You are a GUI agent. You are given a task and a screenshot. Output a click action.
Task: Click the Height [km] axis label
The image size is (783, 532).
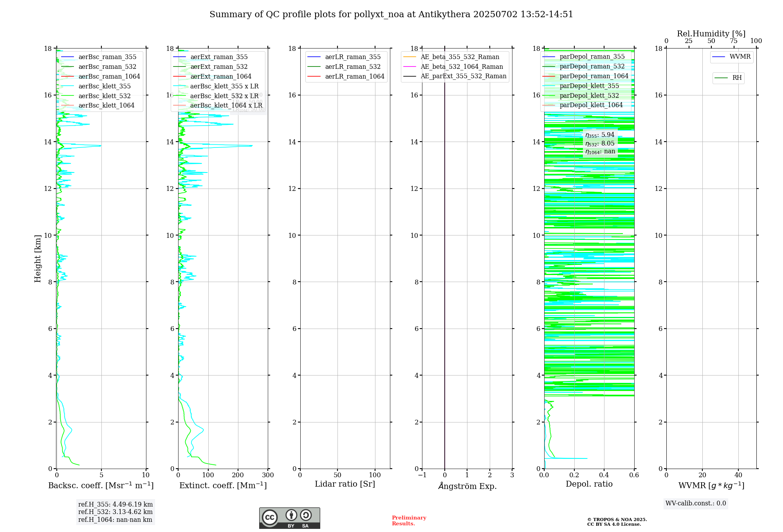coord(38,259)
